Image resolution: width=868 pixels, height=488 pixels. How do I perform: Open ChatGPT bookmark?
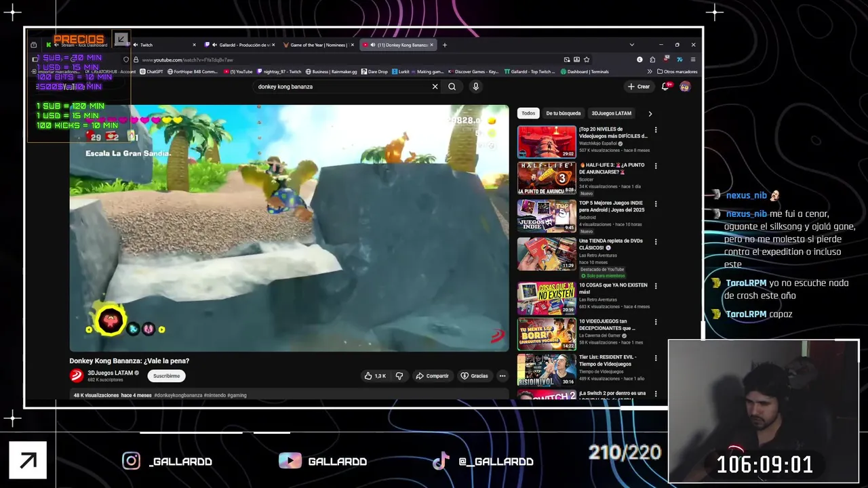coord(151,71)
